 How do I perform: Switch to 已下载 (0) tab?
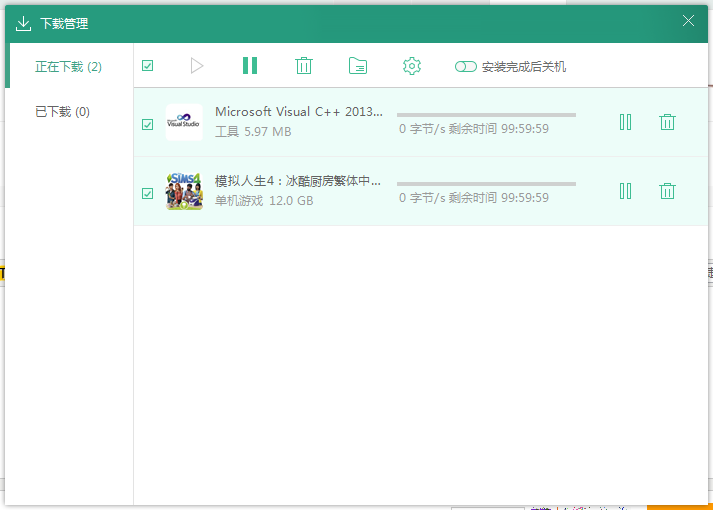click(x=62, y=111)
